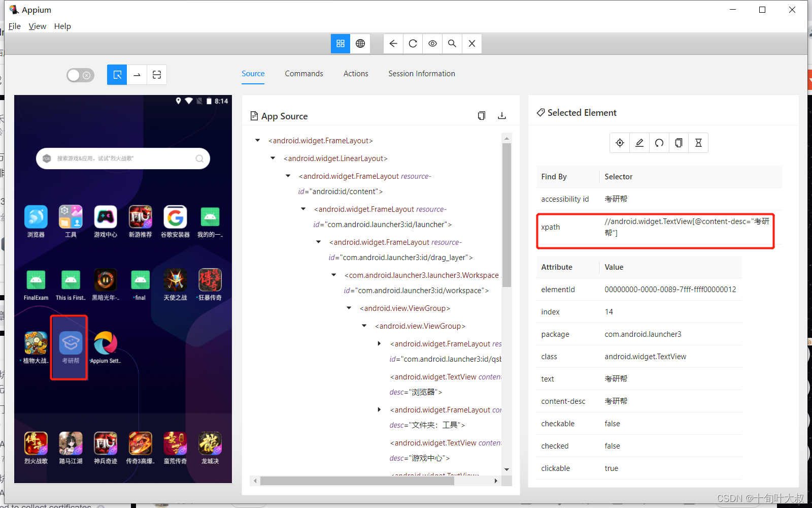Tap the 浏览器 browser app icon
812x508 pixels.
36,221
